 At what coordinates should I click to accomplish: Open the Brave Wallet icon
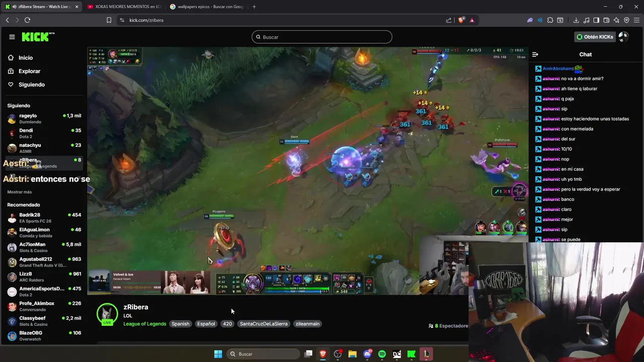(x=606, y=20)
